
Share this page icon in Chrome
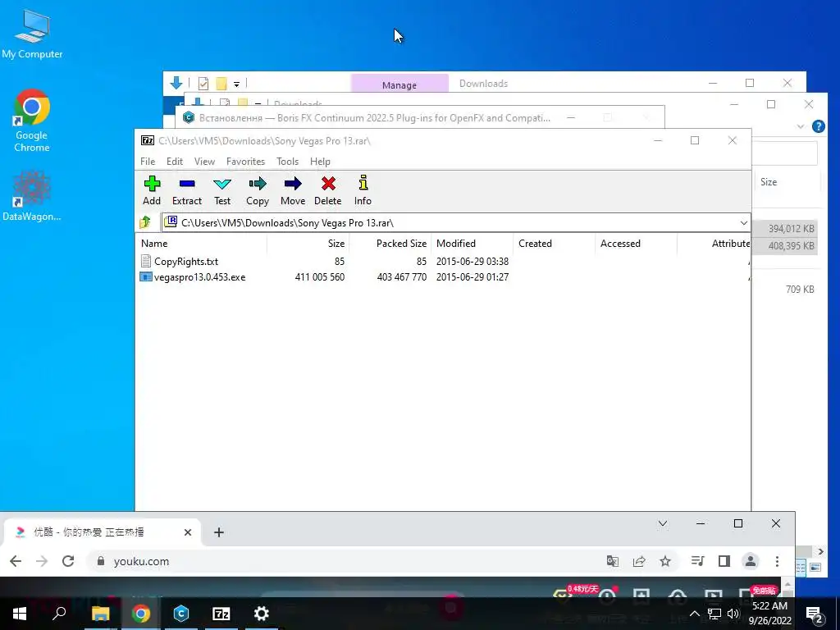coord(638,561)
